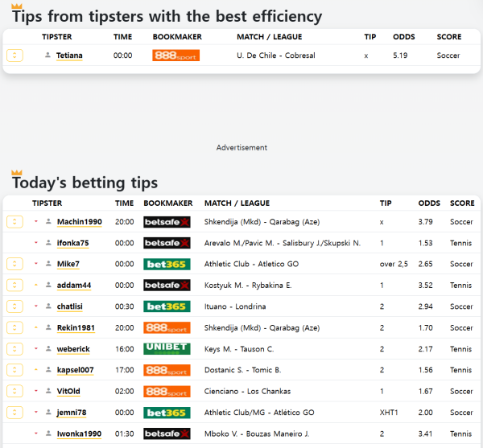The image size is (483, 448).
Task: Select the Cienciano - Los Chankas match
Action: click(241, 392)
